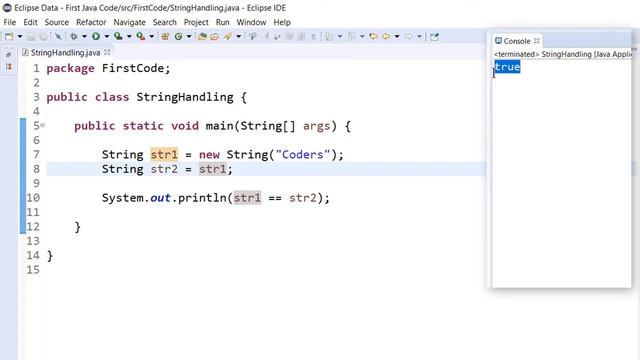640x360 pixels.
Task: Click the Forward navigation arrow icon
Action: point(408,36)
